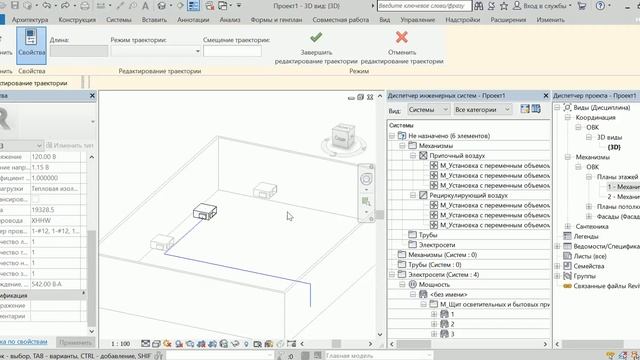
Task: Open the Режим траектории dropdown
Action: 156,51
